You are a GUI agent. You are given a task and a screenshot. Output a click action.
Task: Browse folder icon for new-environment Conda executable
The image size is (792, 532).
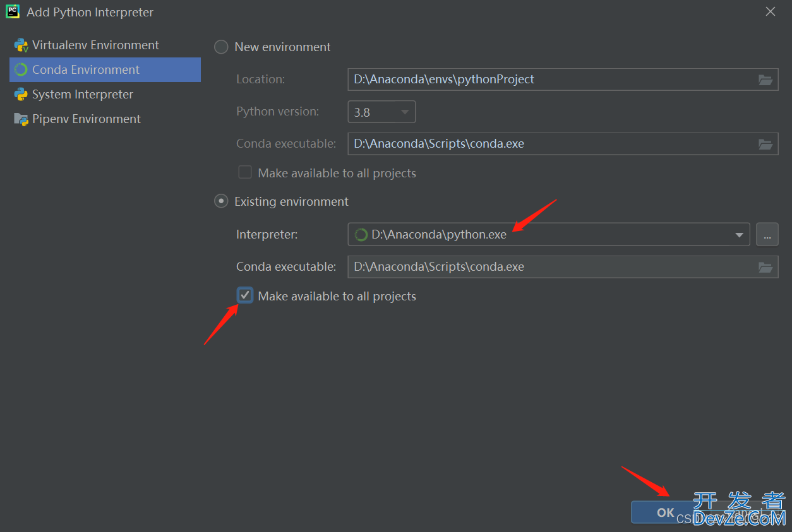coord(765,144)
